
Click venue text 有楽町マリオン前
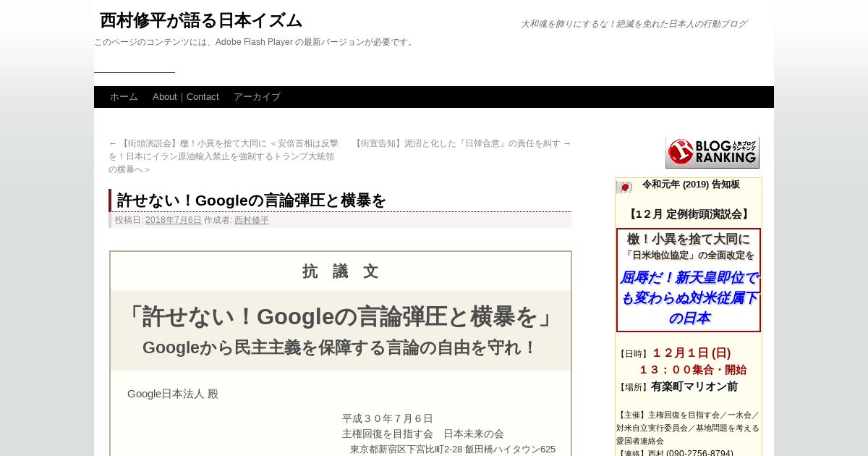694,387
